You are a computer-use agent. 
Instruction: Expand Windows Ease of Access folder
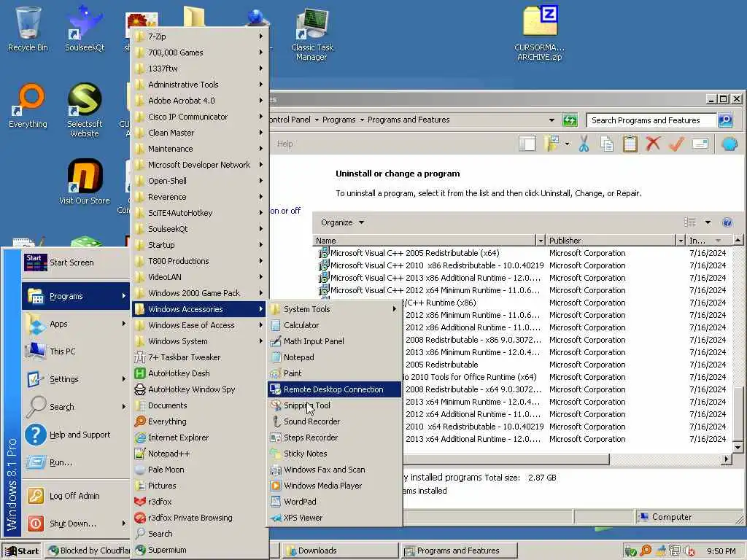pos(200,325)
